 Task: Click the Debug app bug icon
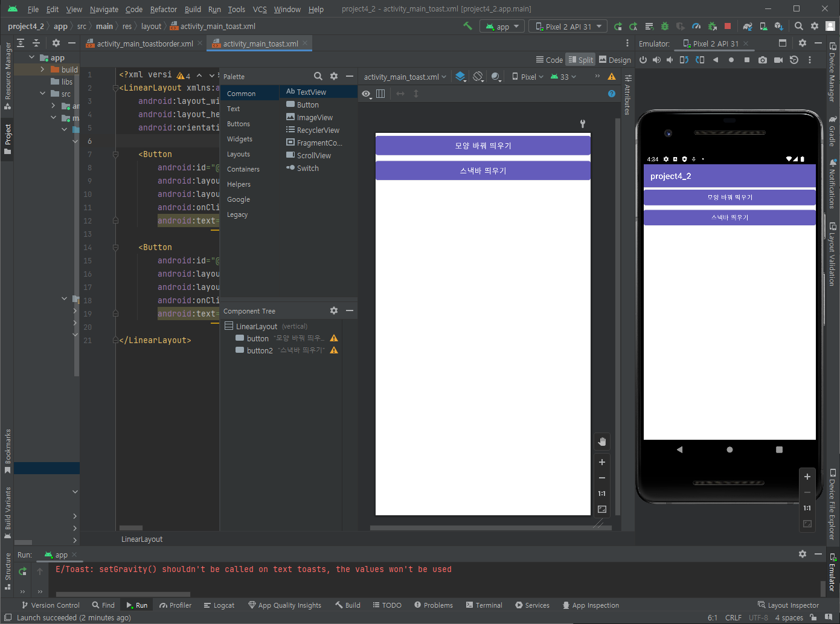(x=665, y=26)
